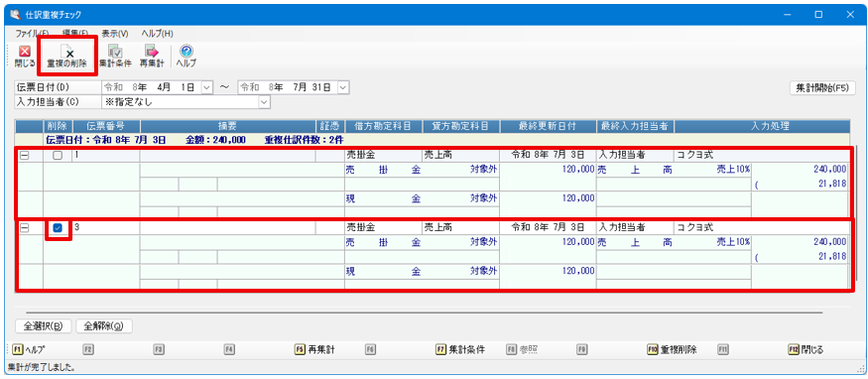Viewport: 868px width, 379px height.
Task: Click the 伝票番号 column header
Action: click(104, 126)
